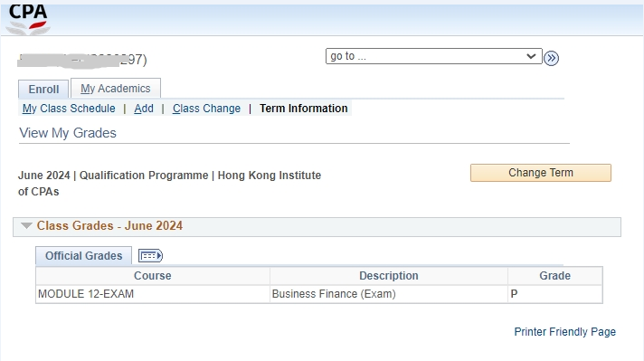This screenshot has width=644, height=361.
Task: Select Term Information menu item
Action: click(x=304, y=109)
